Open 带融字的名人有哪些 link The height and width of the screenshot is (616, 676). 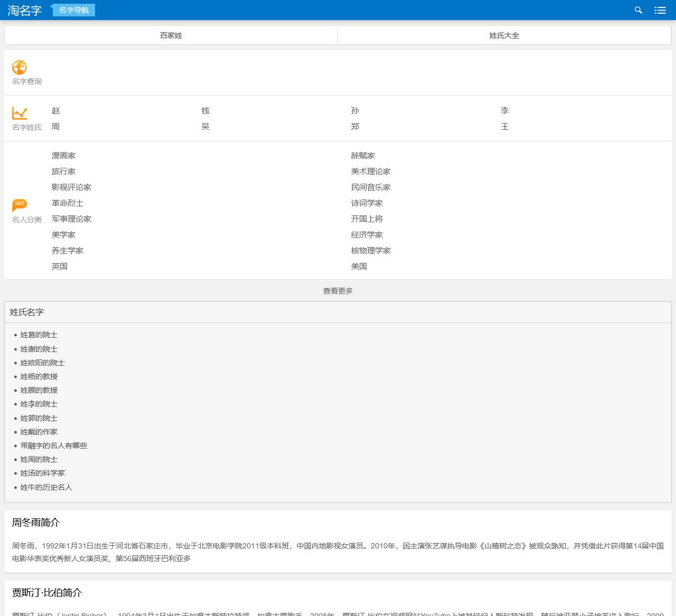[54, 446]
